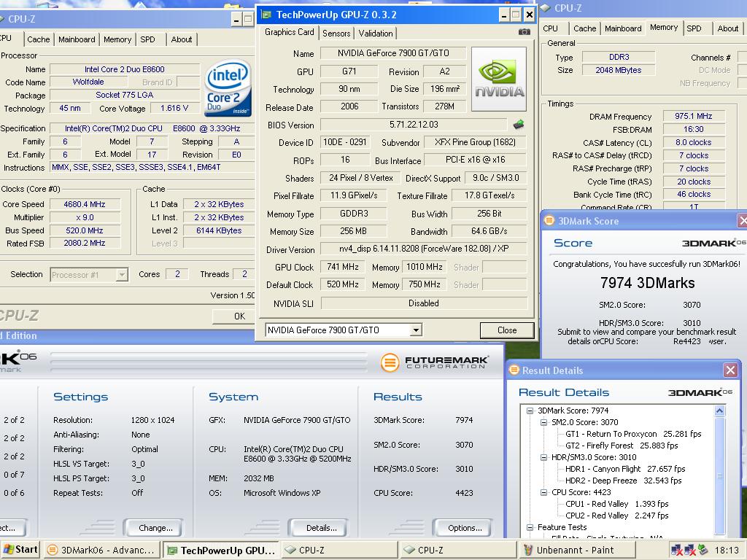Image resolution: width=747 pixels, height=560 pixels.
Task: Click the GPU-Z screenshot camera icon
Action: pyautogui.click(x=524, y=32)
